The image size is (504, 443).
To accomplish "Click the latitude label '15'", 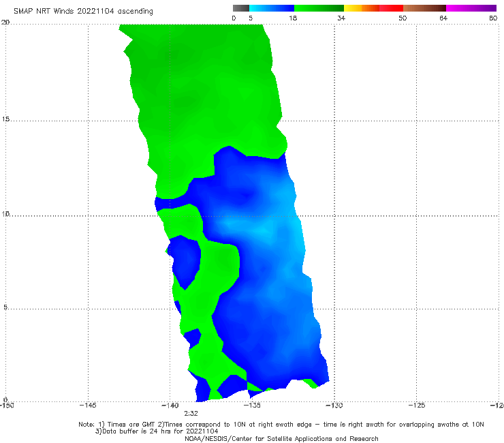I will tap(5, 119).
